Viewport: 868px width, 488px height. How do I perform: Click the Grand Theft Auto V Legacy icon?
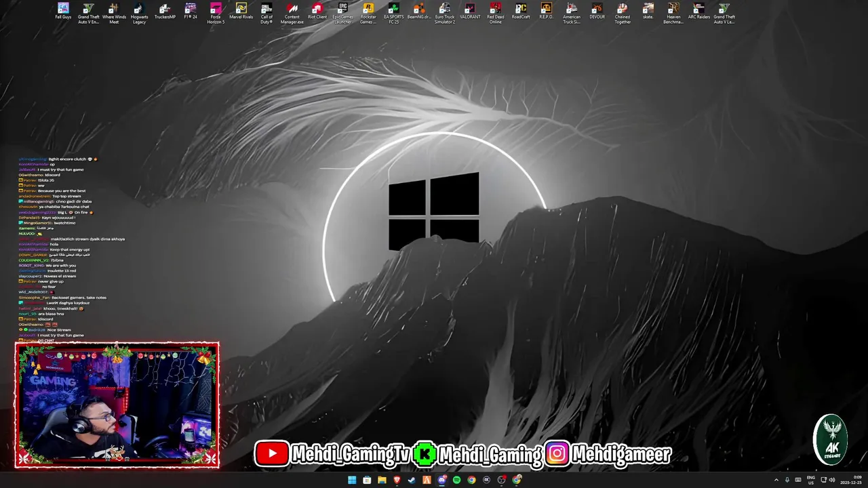click(724, 14)
